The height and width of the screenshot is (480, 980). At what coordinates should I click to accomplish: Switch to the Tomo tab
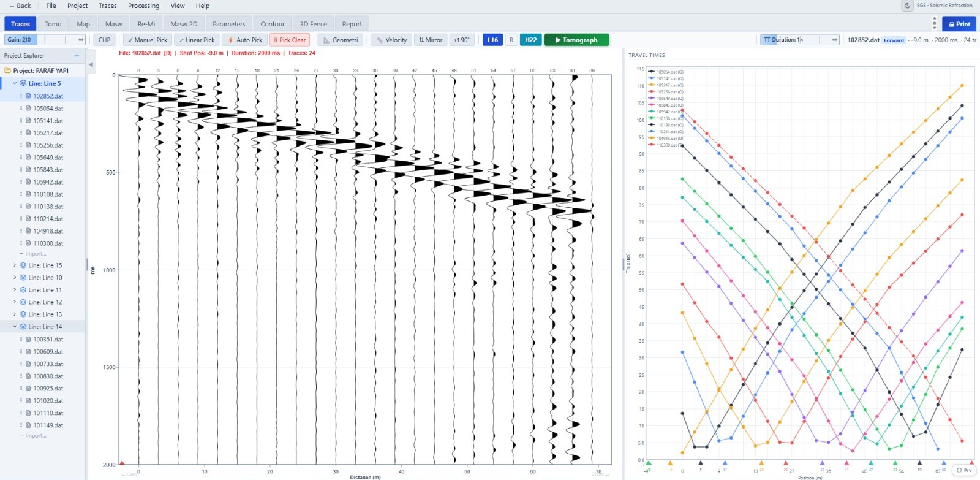53,24
